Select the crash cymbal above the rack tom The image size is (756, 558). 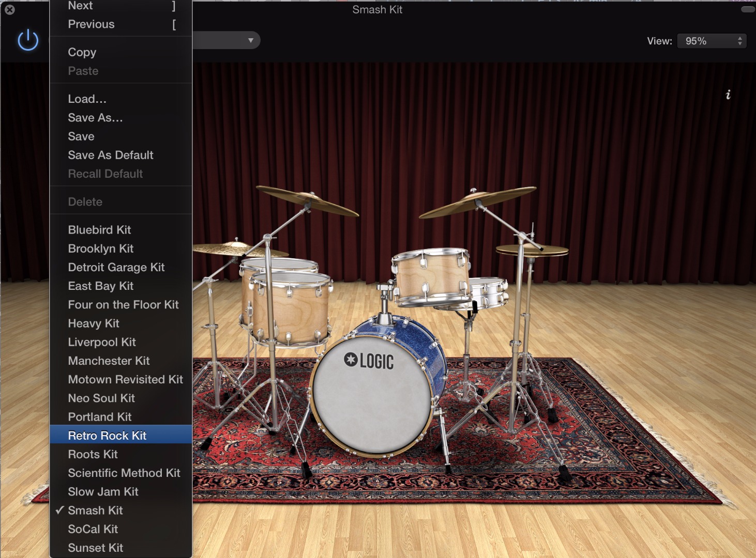[x=477, y=201]
